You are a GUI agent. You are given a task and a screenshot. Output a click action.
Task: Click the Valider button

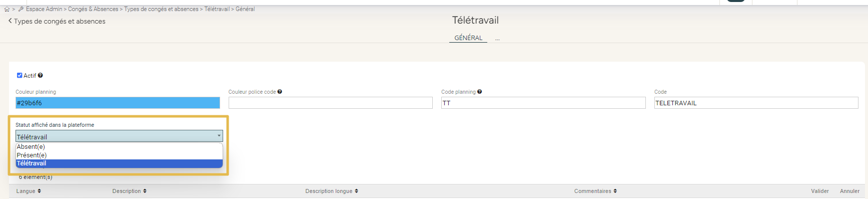click(x=820, y=191)
